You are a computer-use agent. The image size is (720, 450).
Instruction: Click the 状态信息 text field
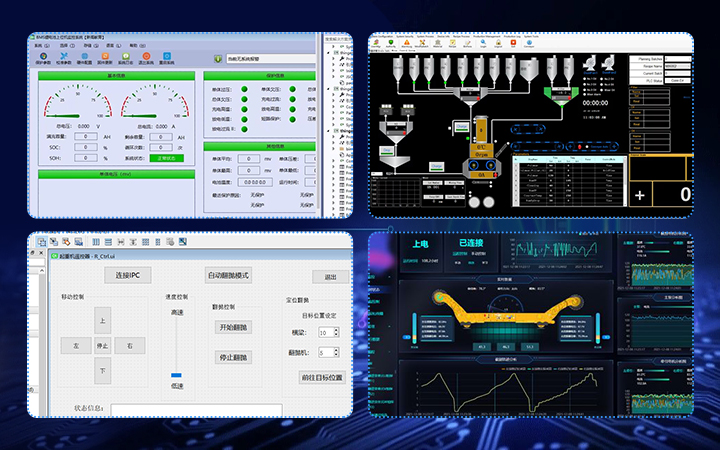click(195, 409)
